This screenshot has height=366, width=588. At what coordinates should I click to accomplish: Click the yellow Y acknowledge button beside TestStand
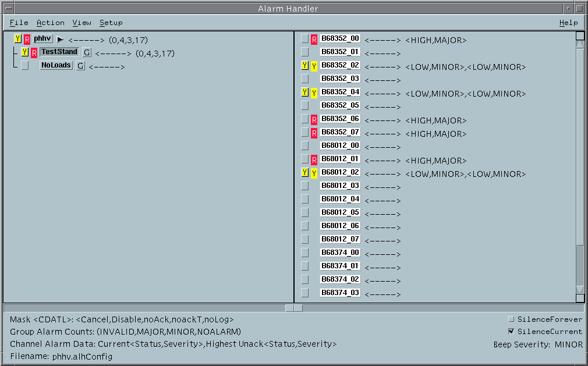[x=25, y=52]
